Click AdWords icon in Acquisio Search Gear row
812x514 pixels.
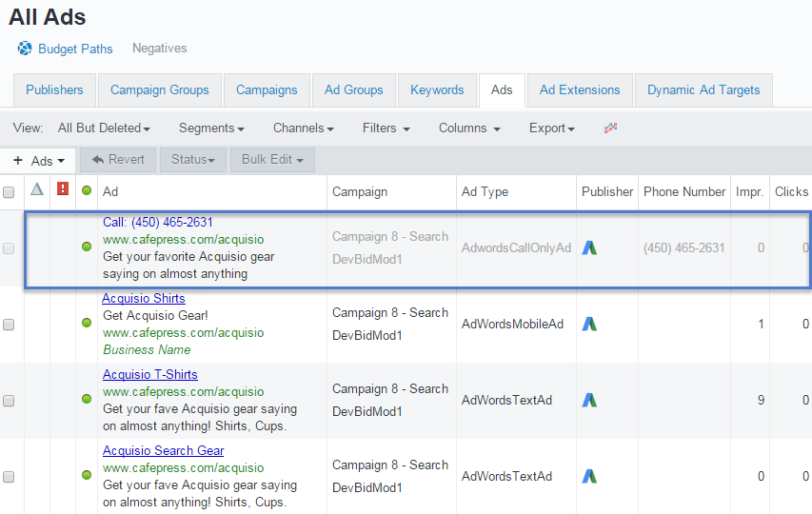click(589, 476)
